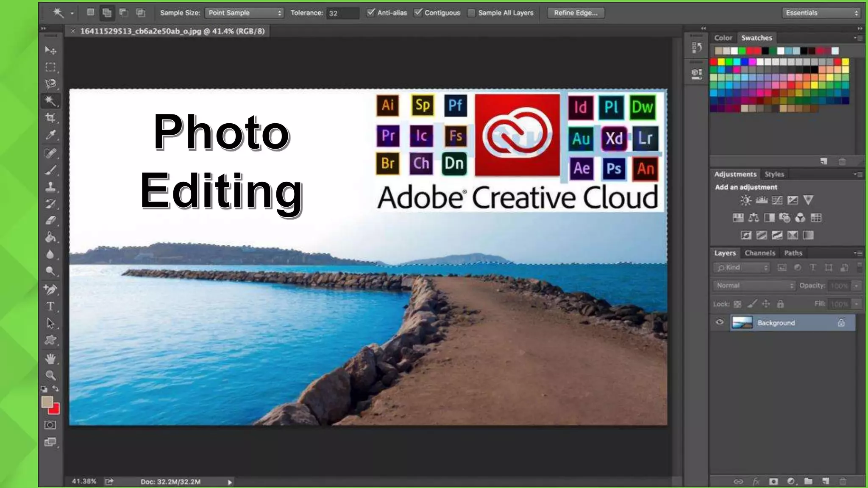Click the red background color swatch
The width and height of the screenshot is (868, 488).
pyautogui.click(x=56, y=410)
